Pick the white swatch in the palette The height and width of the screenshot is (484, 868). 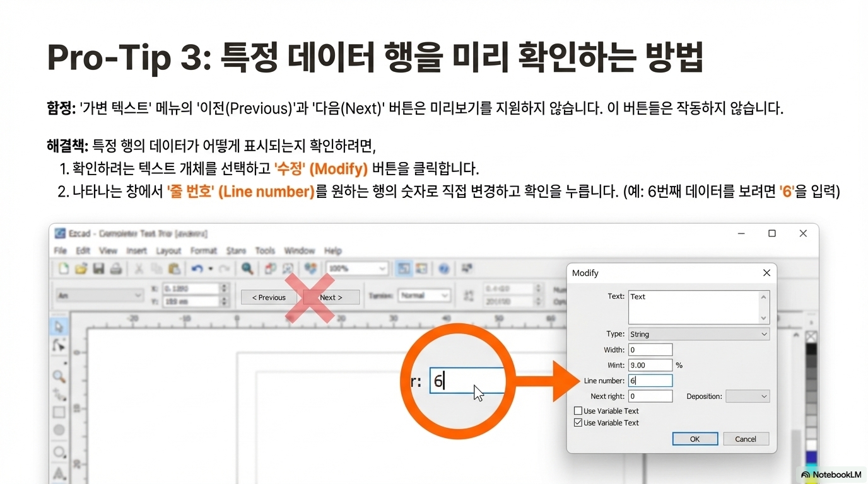coord(811,445)
